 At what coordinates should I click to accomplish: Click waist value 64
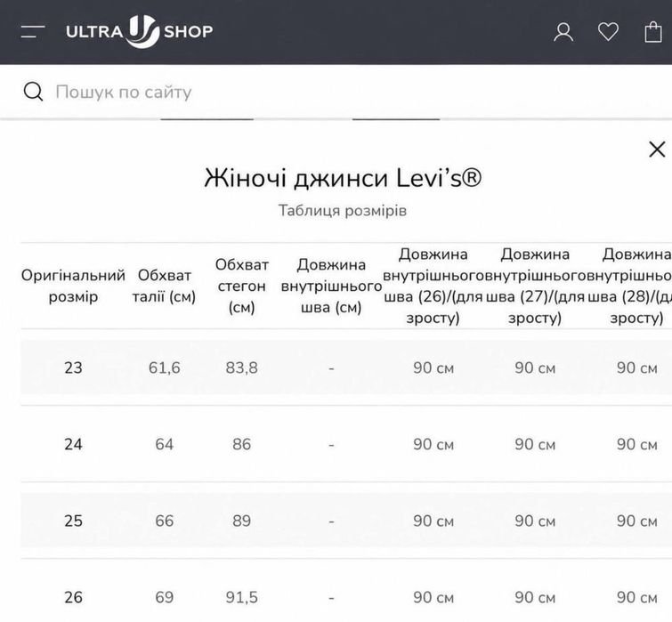pyautogui.click(x=164, y=444)
